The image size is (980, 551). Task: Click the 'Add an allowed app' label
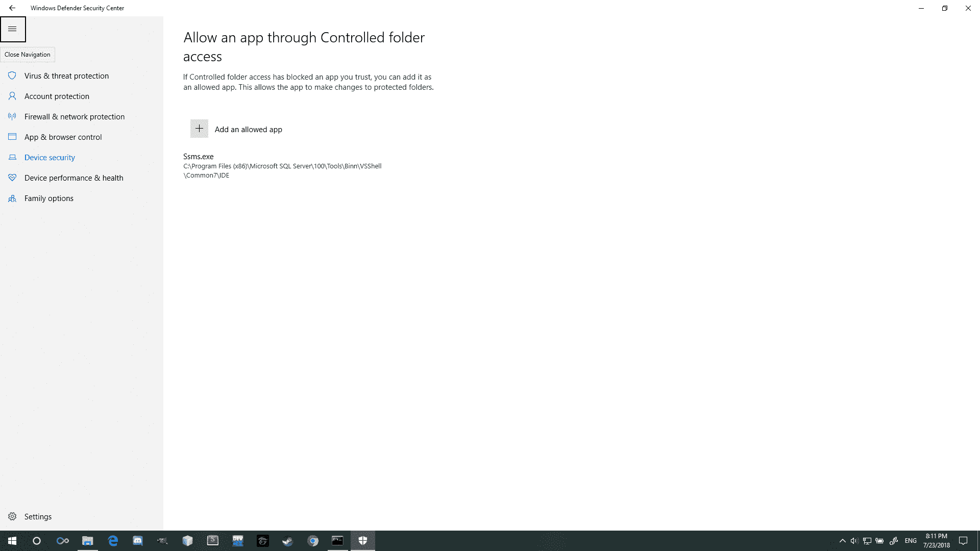(x=248, y=130)
